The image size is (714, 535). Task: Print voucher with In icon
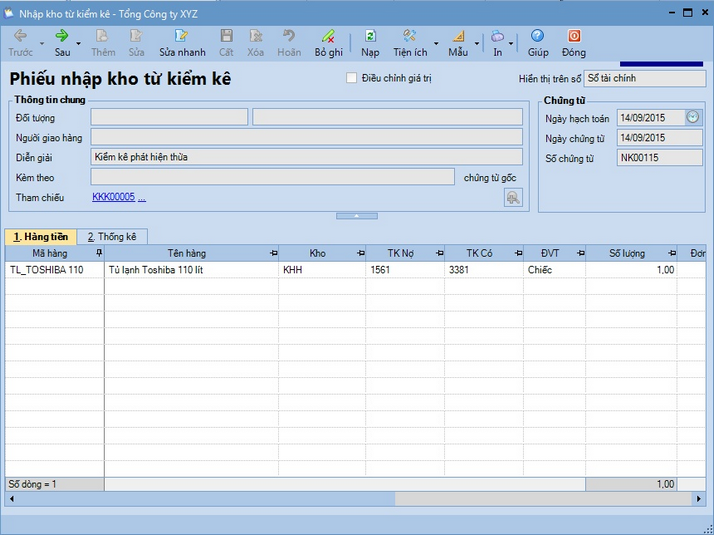[497, 36]
